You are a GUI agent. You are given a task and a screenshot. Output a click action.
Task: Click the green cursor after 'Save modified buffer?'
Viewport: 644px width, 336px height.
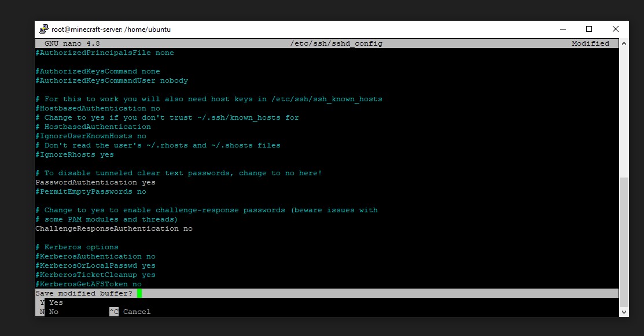(139, 293)
